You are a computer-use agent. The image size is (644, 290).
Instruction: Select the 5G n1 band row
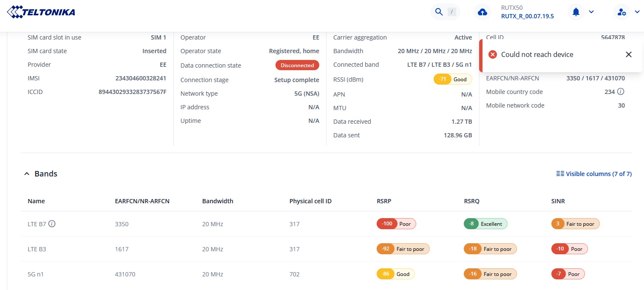pyautogui.click(x=36, y=274)
